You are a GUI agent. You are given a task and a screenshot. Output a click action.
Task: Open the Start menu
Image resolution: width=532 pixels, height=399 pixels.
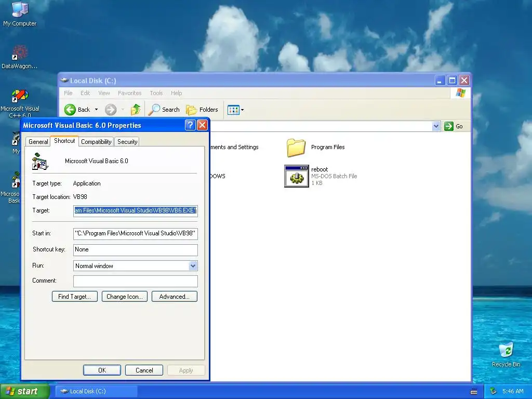[x=25, y=392]
